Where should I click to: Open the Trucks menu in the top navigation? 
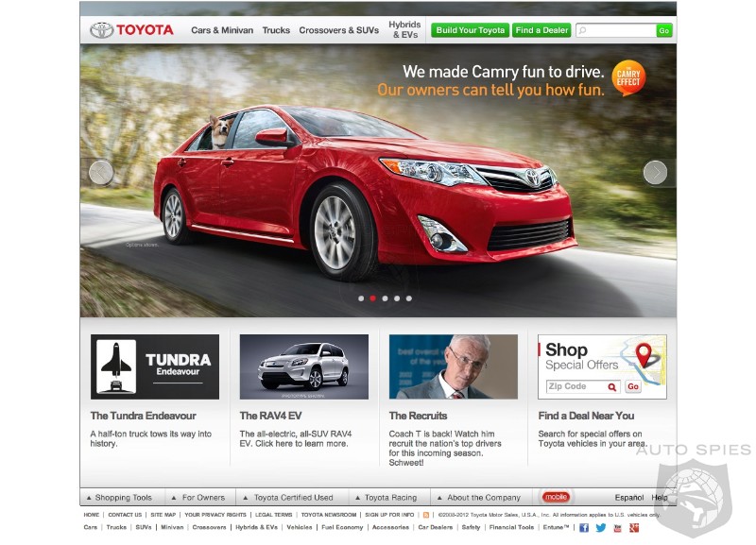click(x=276, y=30)
